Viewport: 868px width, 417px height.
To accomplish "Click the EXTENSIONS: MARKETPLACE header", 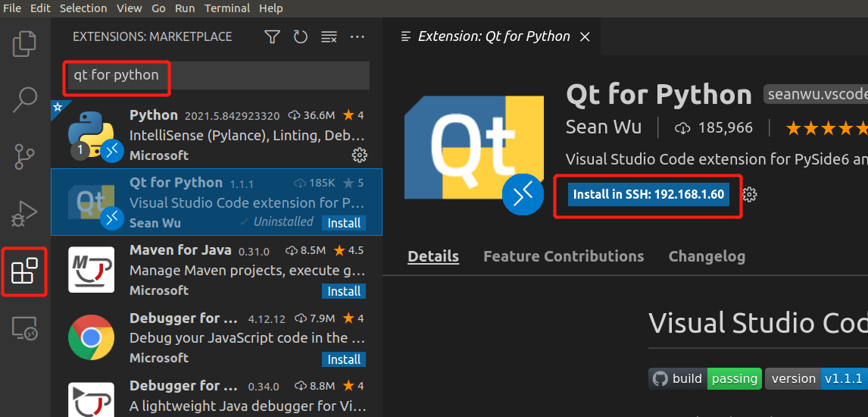I will pos(152,37).
